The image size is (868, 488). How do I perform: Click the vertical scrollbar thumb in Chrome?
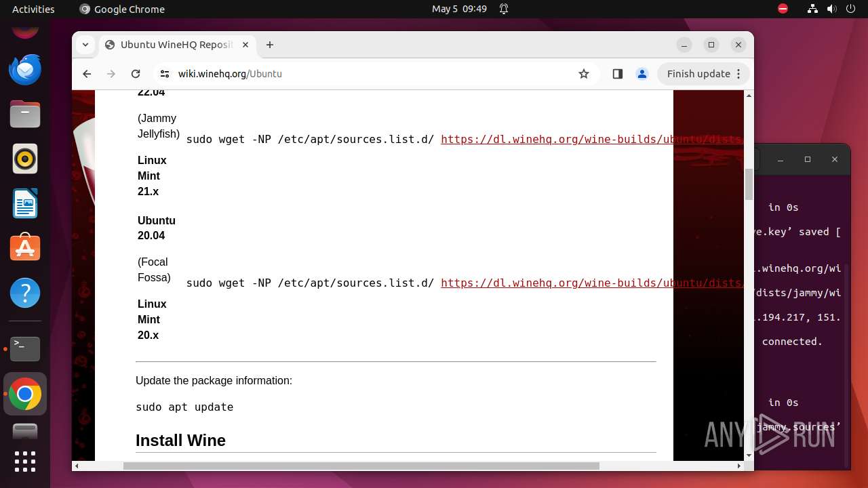[x=749, y=184]
